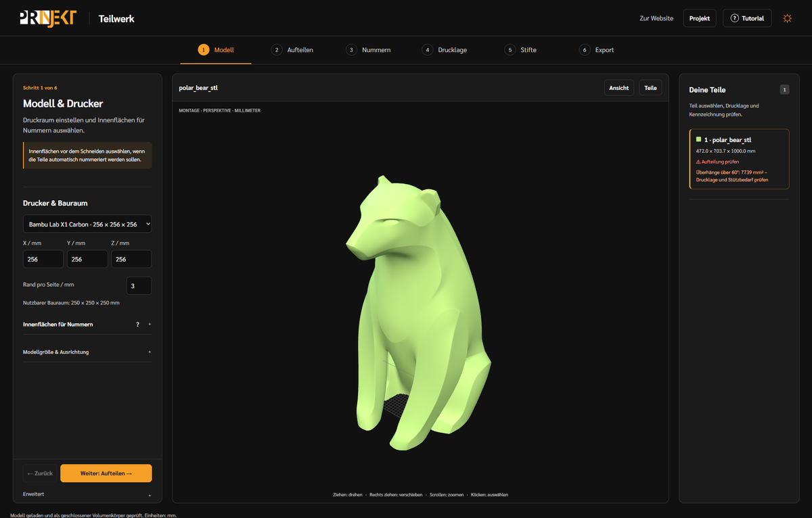Click the parts count badge showing 1
The width and height of the screenshot is (812, 518).
[784, 89]
